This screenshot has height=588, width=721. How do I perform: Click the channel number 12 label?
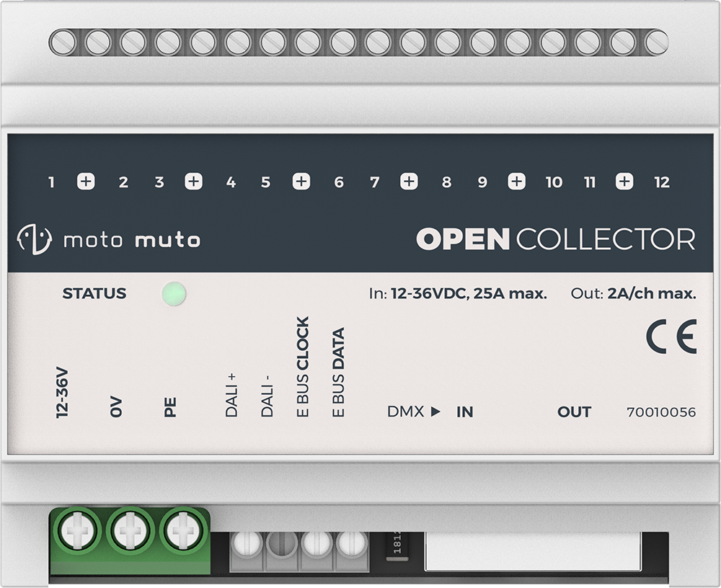click(x=662, y=182)
